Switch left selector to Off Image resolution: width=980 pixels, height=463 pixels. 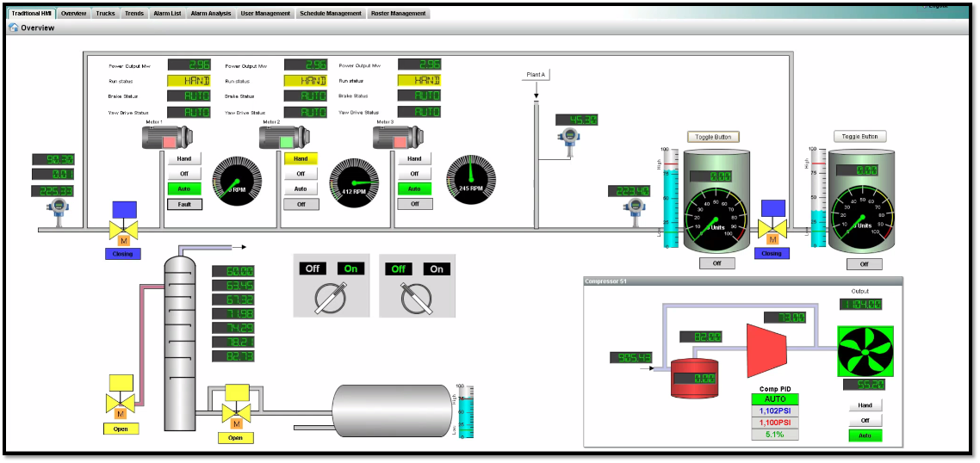tap(313, 268)
